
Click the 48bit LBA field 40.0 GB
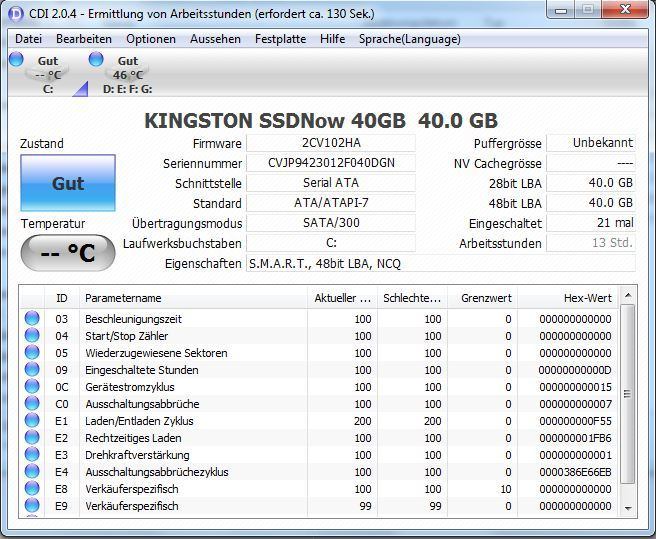[591, 203]
